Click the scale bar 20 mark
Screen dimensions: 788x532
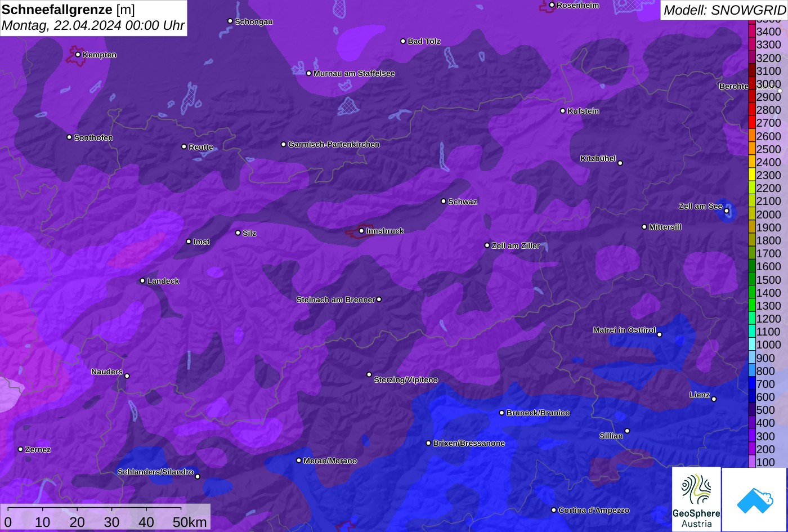(x=77, y=522)
